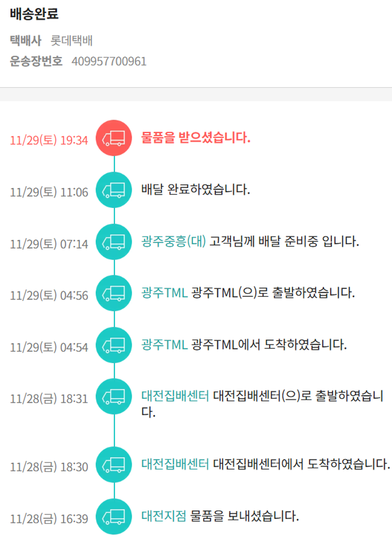The image size is (392, 546).
Task: Open the 대전지점 branch link
Action: coord(164,516)
